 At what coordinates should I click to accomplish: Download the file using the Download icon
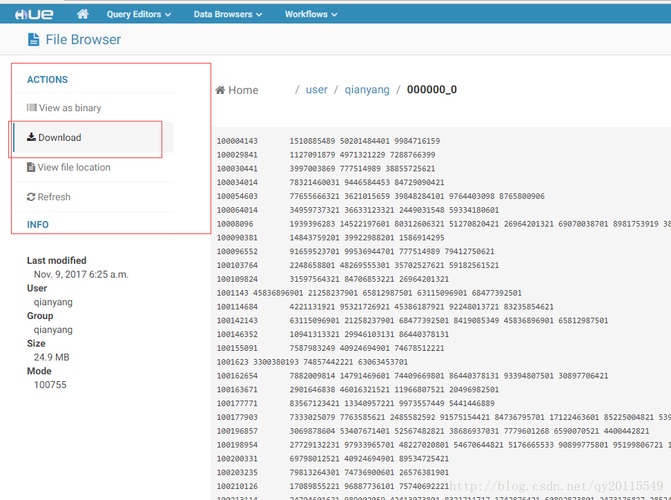31,138
